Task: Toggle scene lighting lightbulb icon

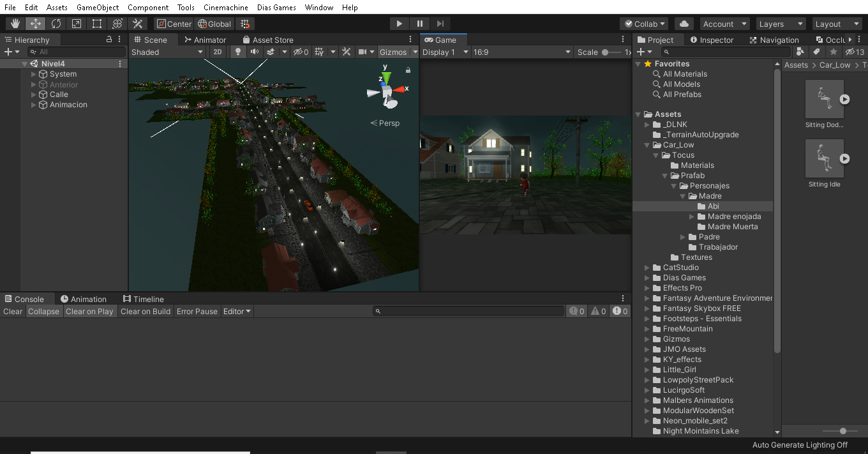Action: [x=238, y=52]
